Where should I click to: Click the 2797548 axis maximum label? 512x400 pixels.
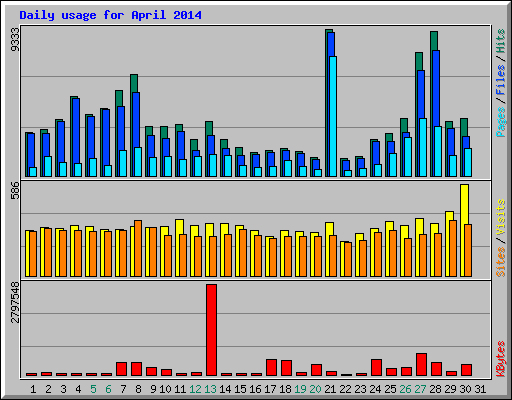[x=15, y=302]
